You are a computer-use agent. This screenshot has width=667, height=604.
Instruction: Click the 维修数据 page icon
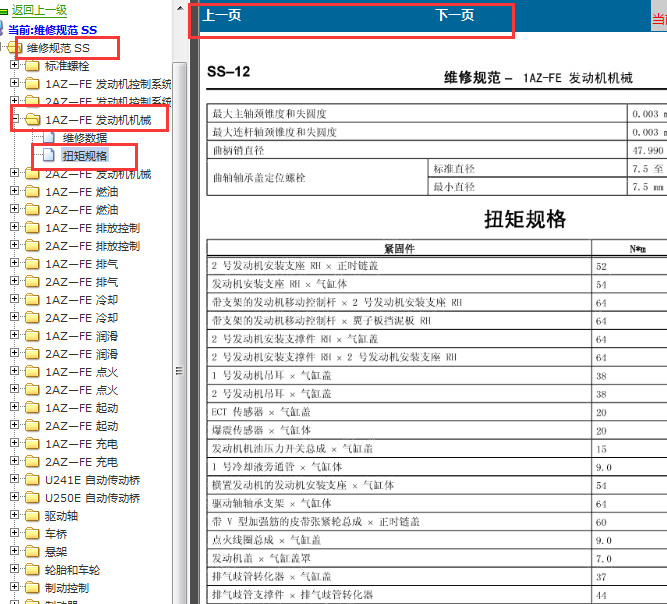pyautogui.click(x=49, y=137)
